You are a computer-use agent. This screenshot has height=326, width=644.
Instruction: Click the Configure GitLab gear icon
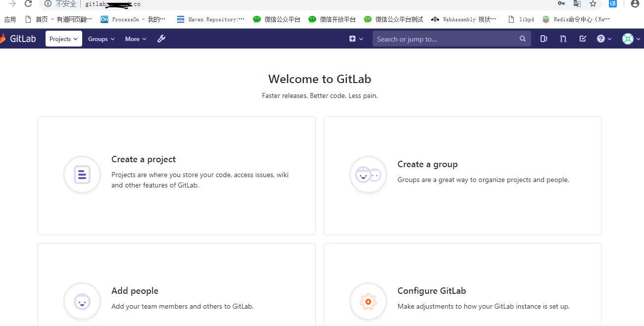tap(368, 301)
